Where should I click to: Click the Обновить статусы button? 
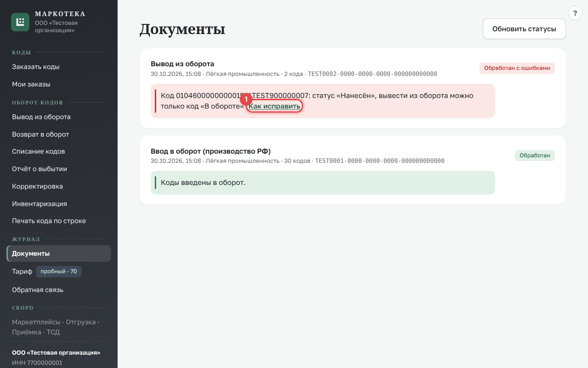pos(524,29)
